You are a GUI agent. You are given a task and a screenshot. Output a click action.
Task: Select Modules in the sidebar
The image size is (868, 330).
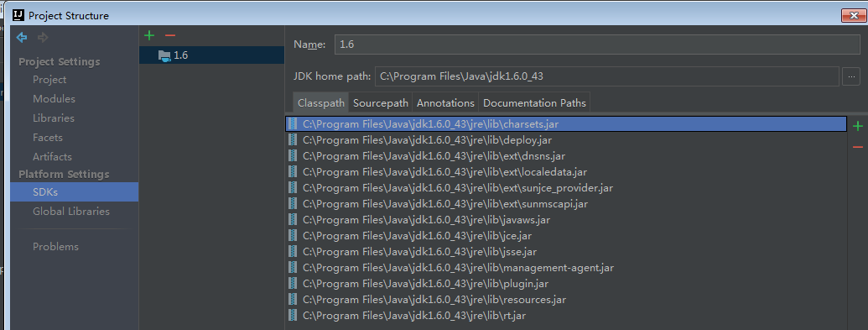tap(74, 99)
